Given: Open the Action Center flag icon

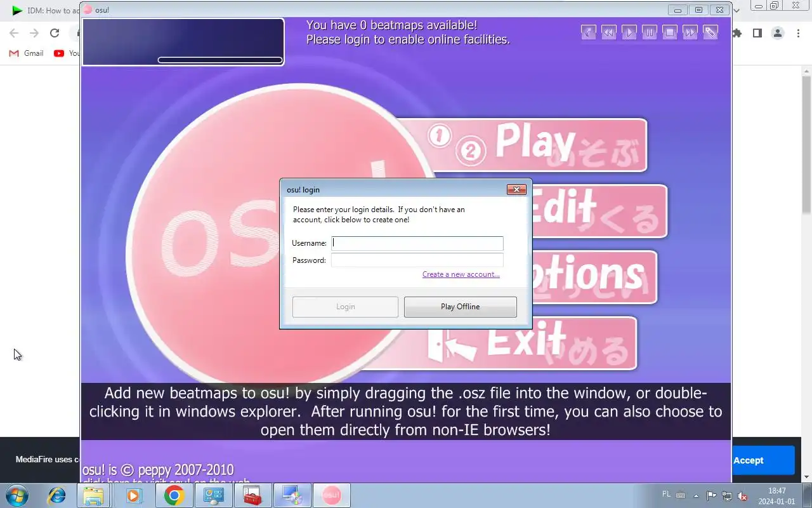Looking at the screenshot, I should pyautogui.click(x=712, y=496).
